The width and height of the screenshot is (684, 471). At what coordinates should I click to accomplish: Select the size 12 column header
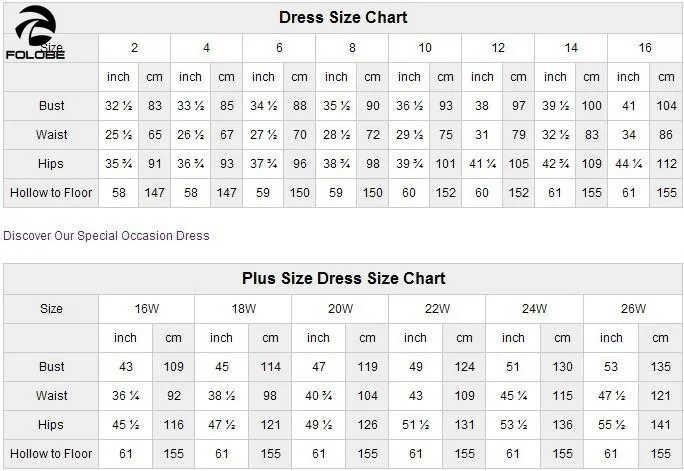pyautogui.click(x=498, y=48)
